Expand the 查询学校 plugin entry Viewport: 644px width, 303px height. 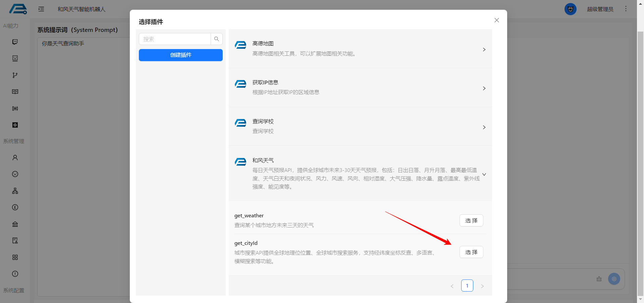pyautogui.click(x=484, y=127)
